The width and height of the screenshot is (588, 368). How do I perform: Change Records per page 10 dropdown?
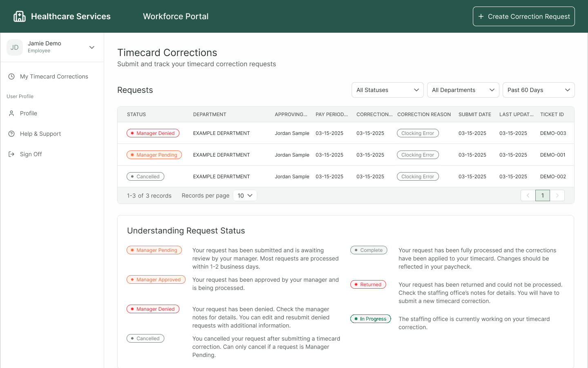point(245,195)
